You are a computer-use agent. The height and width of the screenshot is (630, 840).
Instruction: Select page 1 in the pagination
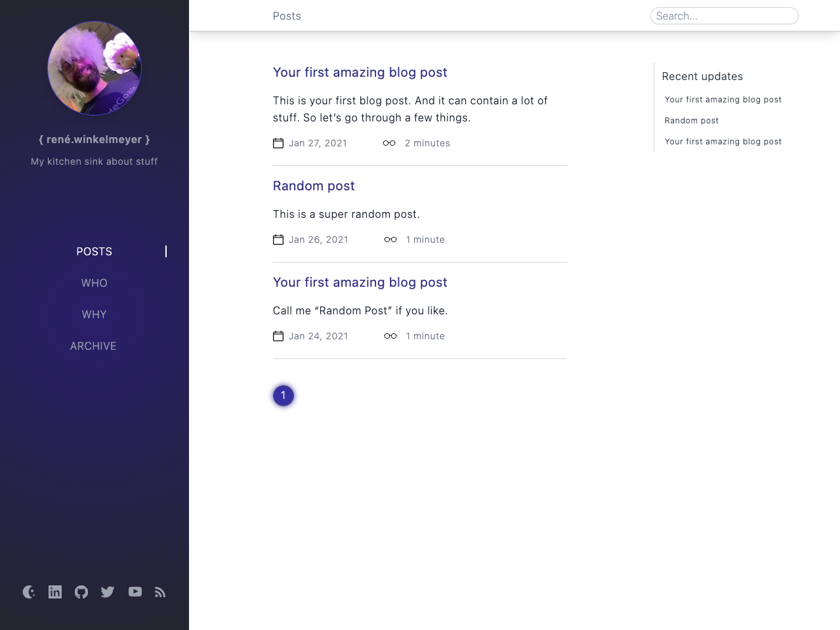(283, 396)
